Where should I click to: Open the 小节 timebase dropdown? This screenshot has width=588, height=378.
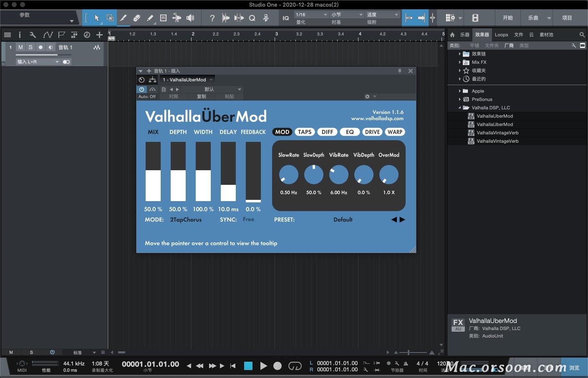coord(347,15)
